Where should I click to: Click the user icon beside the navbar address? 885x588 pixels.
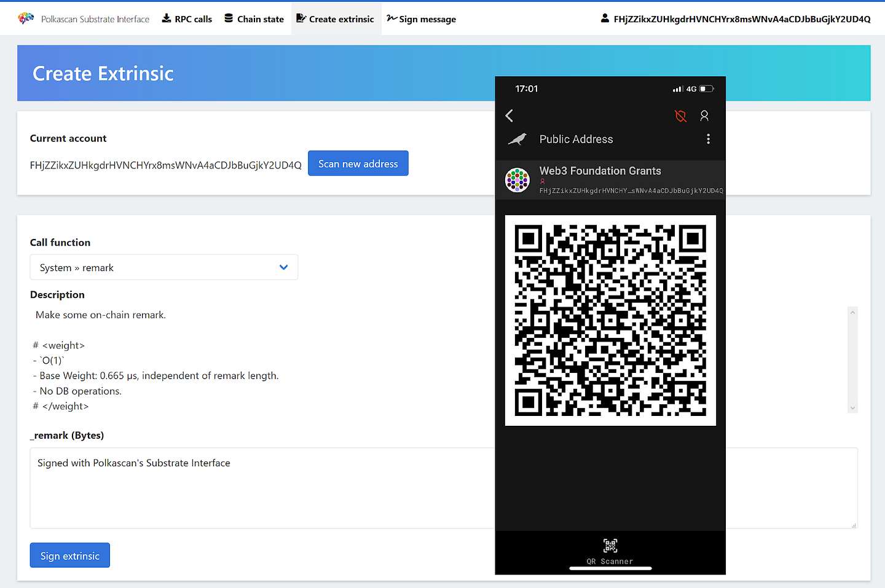pyautogui.click(x=605, y=18)
